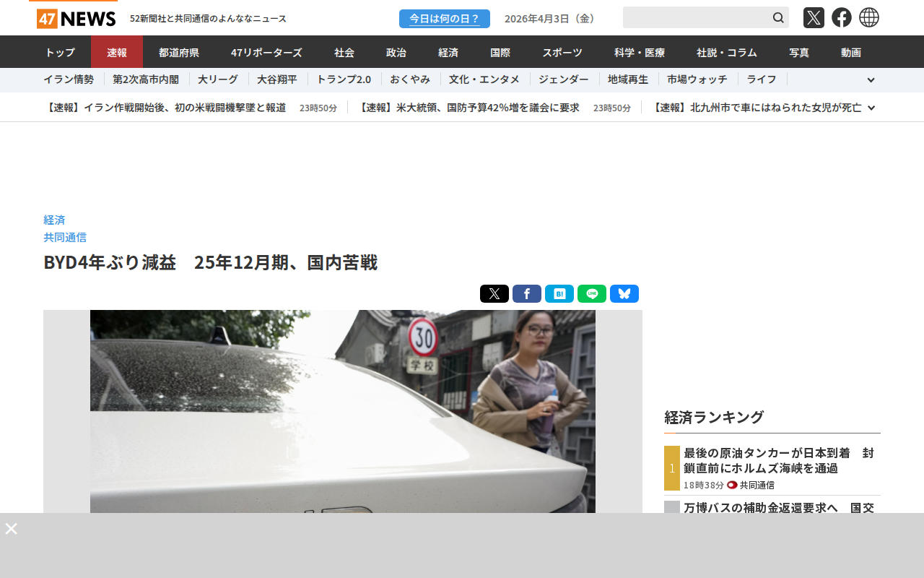The height and width of the screenshot is (578, 924).
Task: Share article on X
Action: (494, 293)
